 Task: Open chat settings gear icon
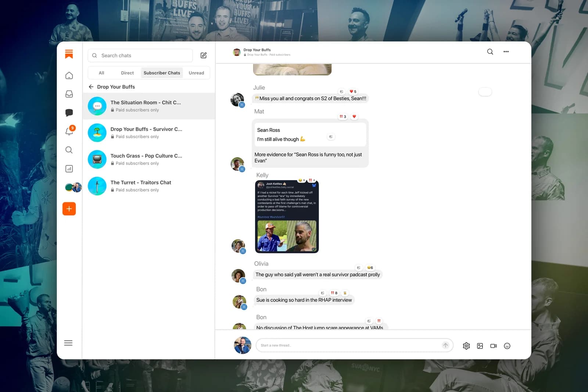[466, 346]
